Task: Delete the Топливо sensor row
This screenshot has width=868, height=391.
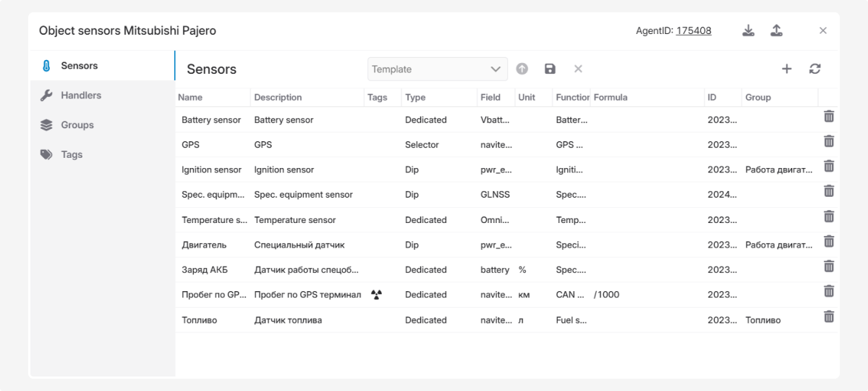Action: coord(829,316)
